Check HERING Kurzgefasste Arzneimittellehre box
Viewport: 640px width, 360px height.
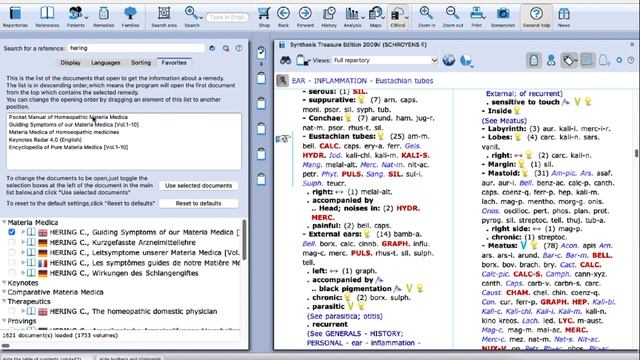coord(11,242)
